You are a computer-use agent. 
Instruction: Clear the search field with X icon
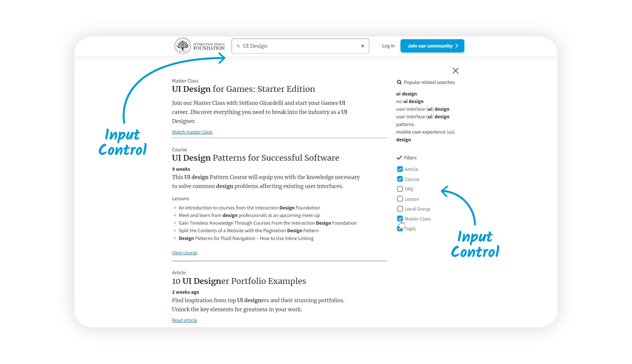pyautogui.click(x=362, y=46)
